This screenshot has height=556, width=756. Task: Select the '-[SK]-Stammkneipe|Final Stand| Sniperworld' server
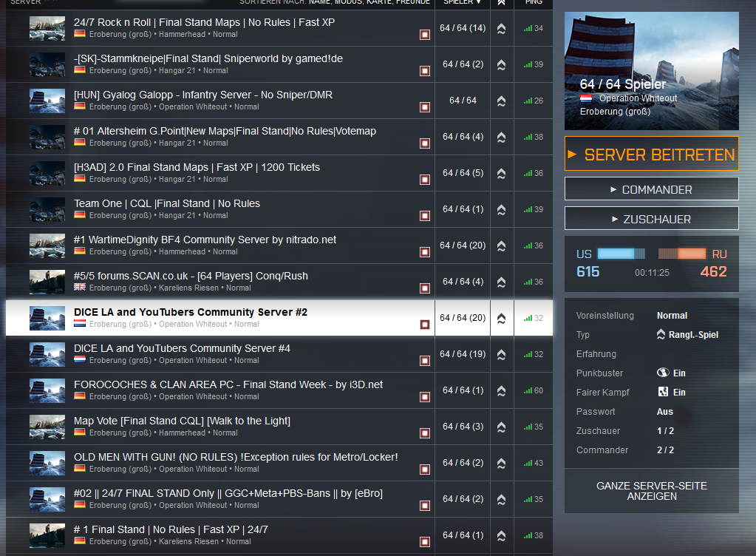(279, 64)
